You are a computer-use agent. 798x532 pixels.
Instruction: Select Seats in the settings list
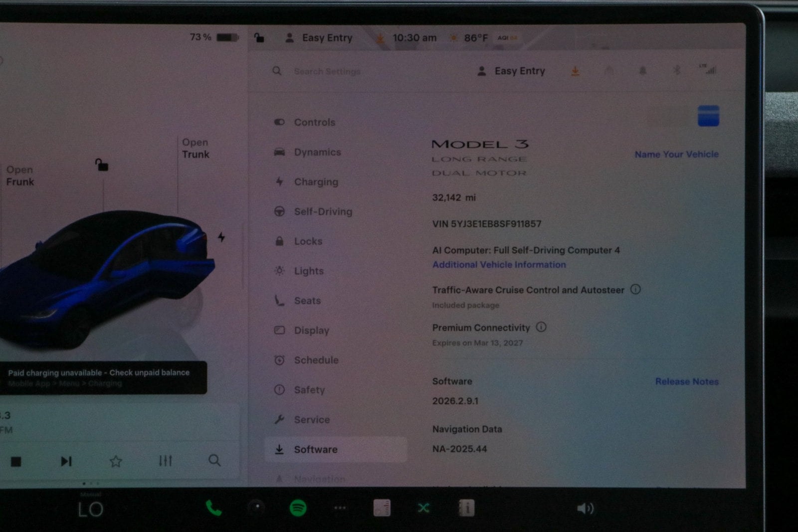pyautogui.click(x=298, y=301)
